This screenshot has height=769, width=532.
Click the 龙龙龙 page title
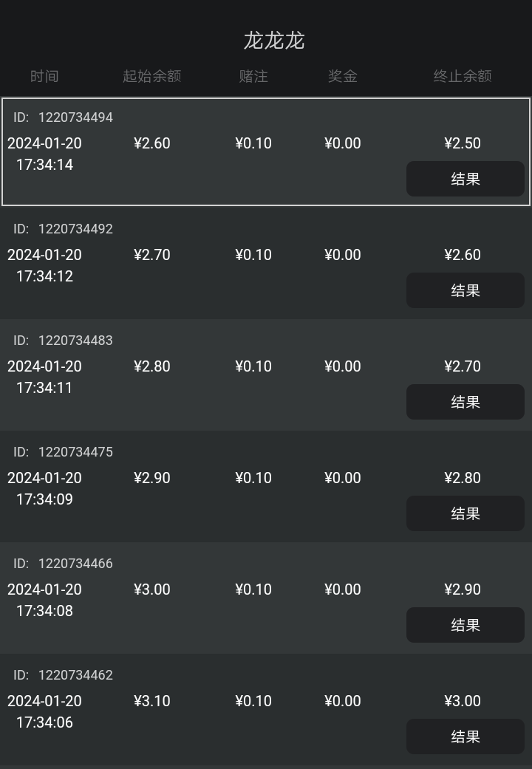point(274,41)
